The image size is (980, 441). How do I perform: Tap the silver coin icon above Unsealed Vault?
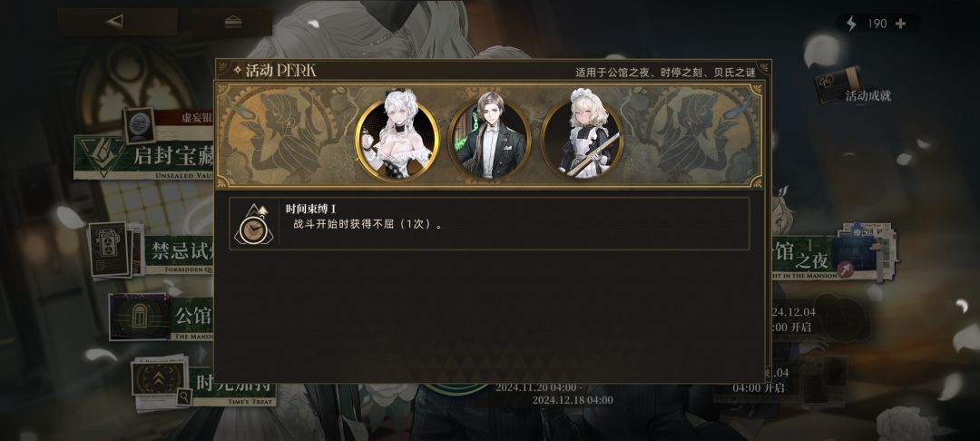139,126
